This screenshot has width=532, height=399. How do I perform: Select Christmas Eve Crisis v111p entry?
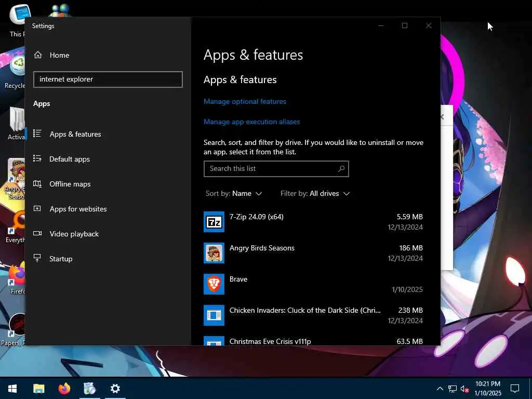[270, 341]
